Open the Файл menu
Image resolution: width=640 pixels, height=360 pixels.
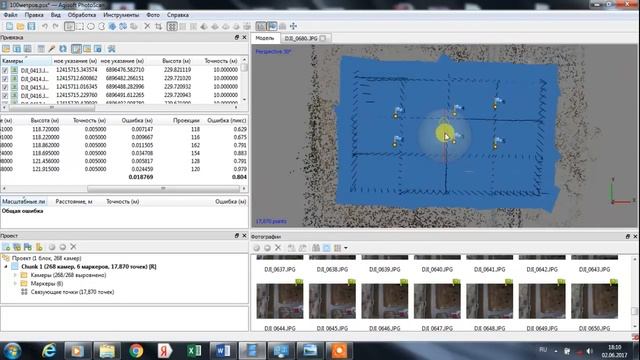[x=11, y=15]
